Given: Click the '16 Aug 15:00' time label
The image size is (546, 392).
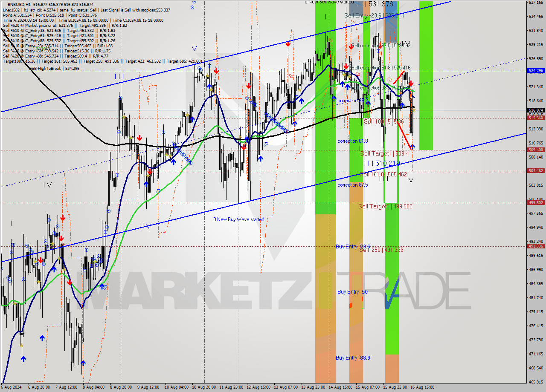Looking at the screenshot, I should [422, 387].
